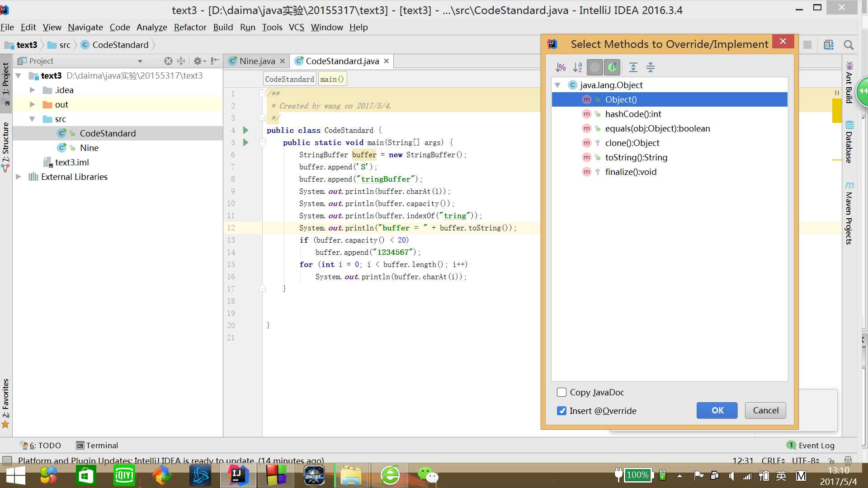Viewport: 868px width, 488px height.
Task: Toggle show implemented interfaces button in dialog
Action: point(612,67)
